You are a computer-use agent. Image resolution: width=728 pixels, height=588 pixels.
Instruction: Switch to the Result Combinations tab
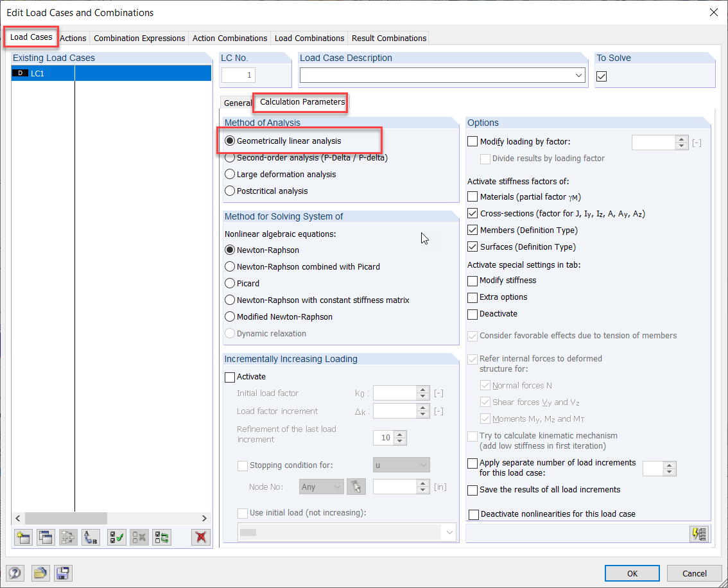(388, 38)
